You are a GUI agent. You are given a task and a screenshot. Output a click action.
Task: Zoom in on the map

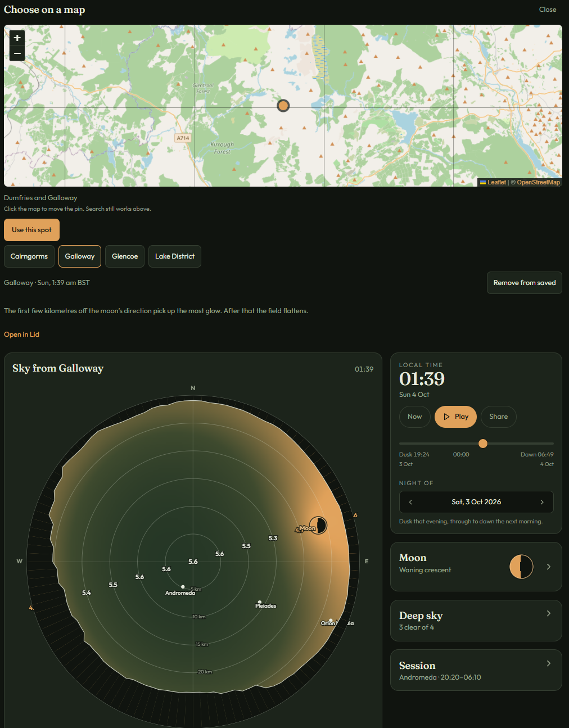(x=17, y=38)
